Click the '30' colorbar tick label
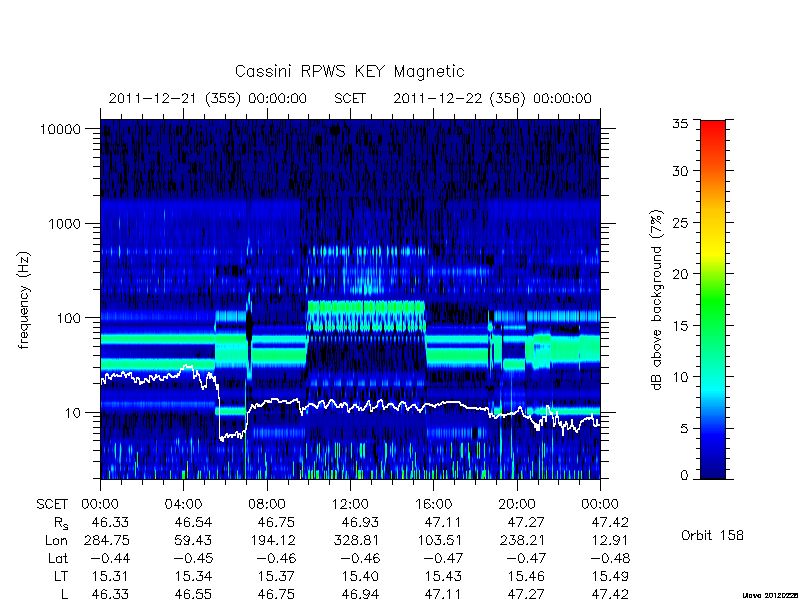Viewport: 800px width, 600px height. pos(680,171)
